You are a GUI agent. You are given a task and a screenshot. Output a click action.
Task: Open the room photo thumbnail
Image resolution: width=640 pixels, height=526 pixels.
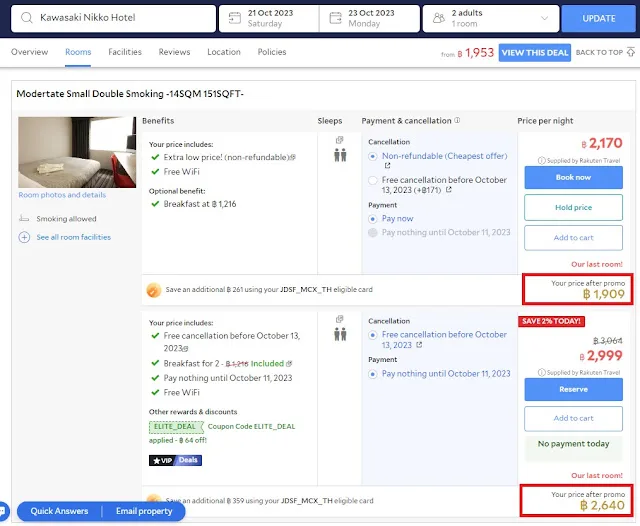77,152
